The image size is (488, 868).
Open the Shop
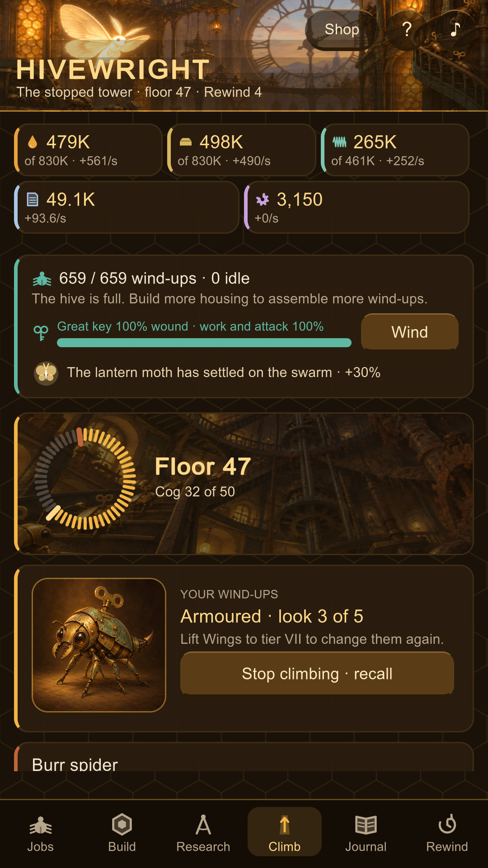342,30
